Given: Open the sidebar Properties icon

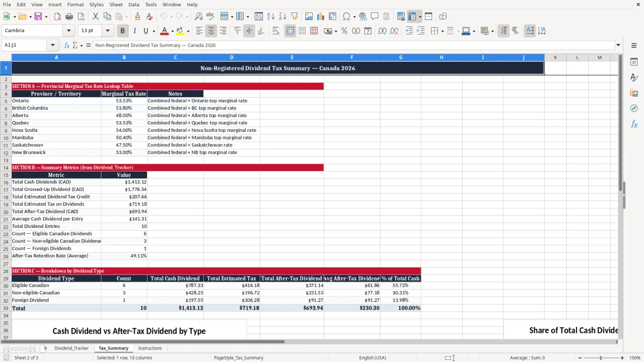Looking at the screenshot, I should (634, 62).
